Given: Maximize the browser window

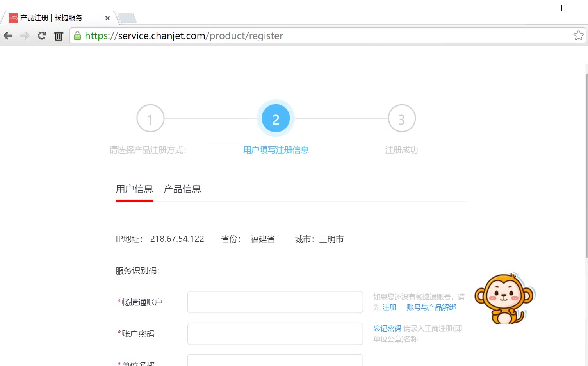Looking at the screenshot, I should (564, 8).
